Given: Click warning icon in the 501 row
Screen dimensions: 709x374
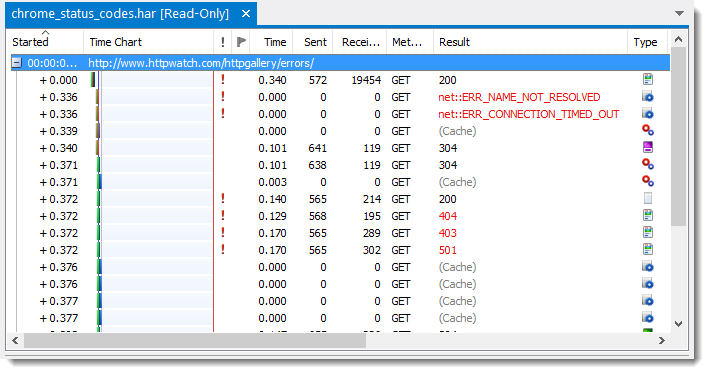Looking at the screenshot, I should coord(222,249).
